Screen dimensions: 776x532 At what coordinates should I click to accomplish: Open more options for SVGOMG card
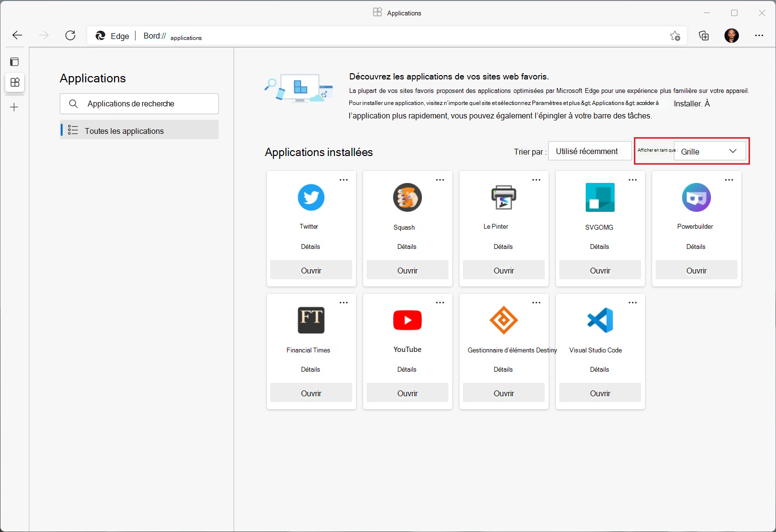point(632,180)
